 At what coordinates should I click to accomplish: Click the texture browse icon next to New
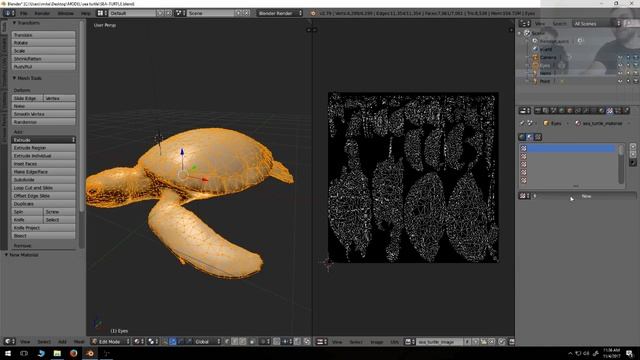[x=524, y=196]
